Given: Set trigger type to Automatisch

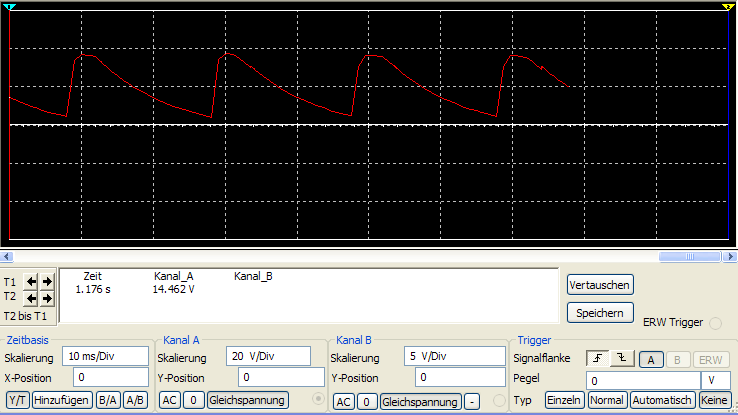Looking at the screenshot, I should 662,400.
